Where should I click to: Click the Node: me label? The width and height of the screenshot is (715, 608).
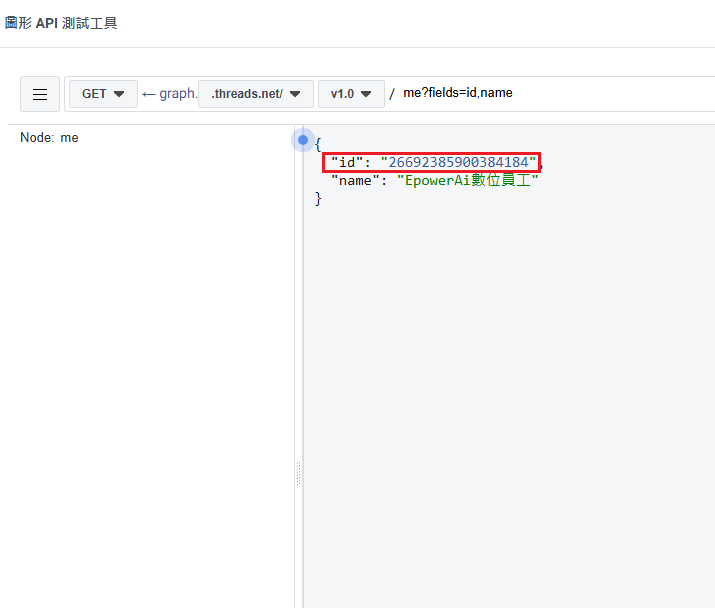click(49, 138)
